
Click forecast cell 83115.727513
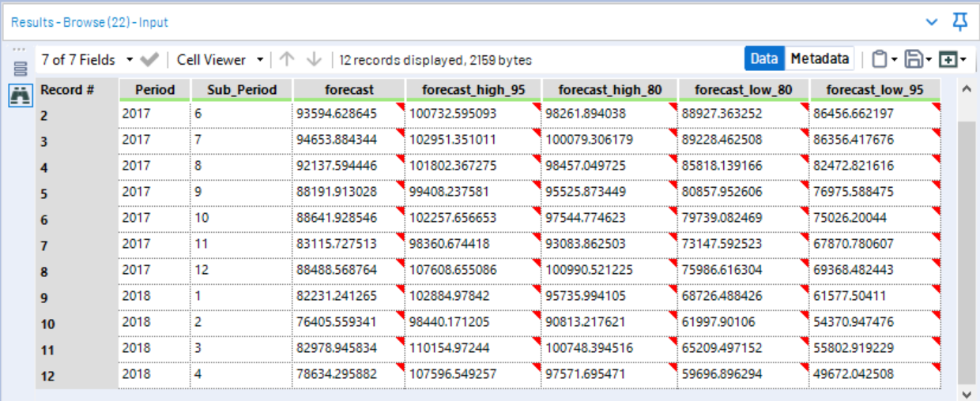tap(349, 245)
